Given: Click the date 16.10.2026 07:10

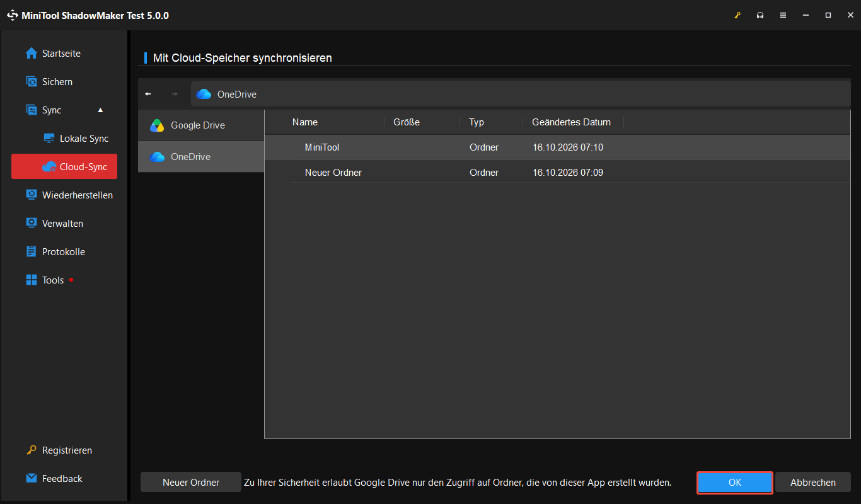Looking at the screenshot, I should tap(568, 147).
